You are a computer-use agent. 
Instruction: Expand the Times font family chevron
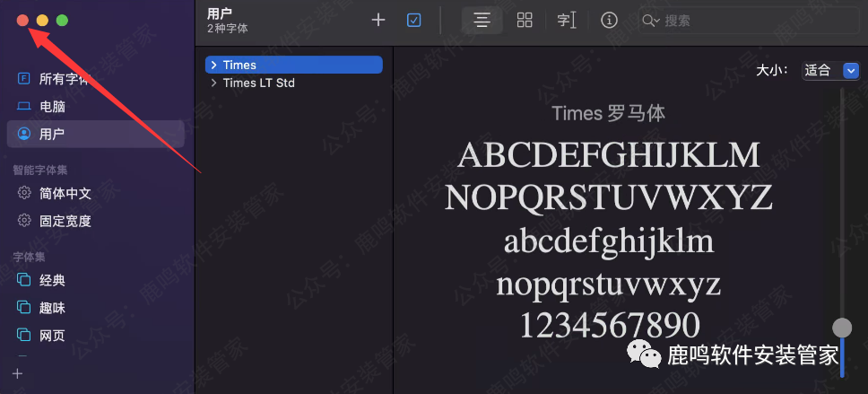(x=213, y=66)
